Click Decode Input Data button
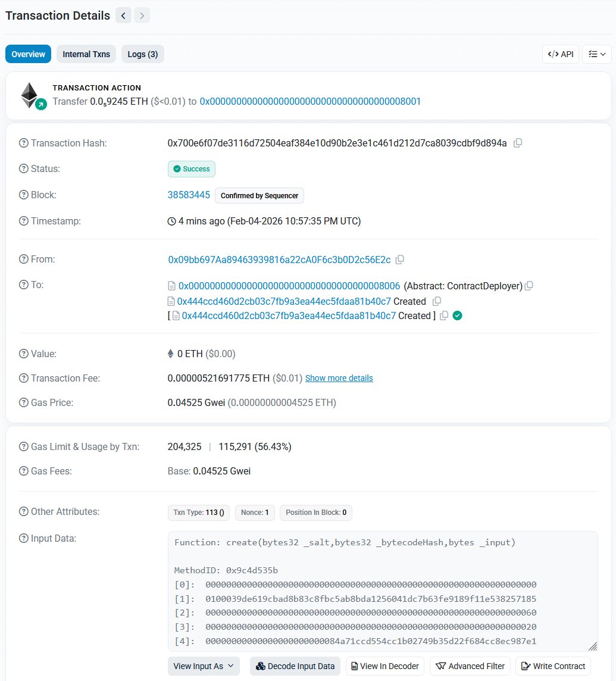Screen dimensions: 616x681 [x=295, y=666]
